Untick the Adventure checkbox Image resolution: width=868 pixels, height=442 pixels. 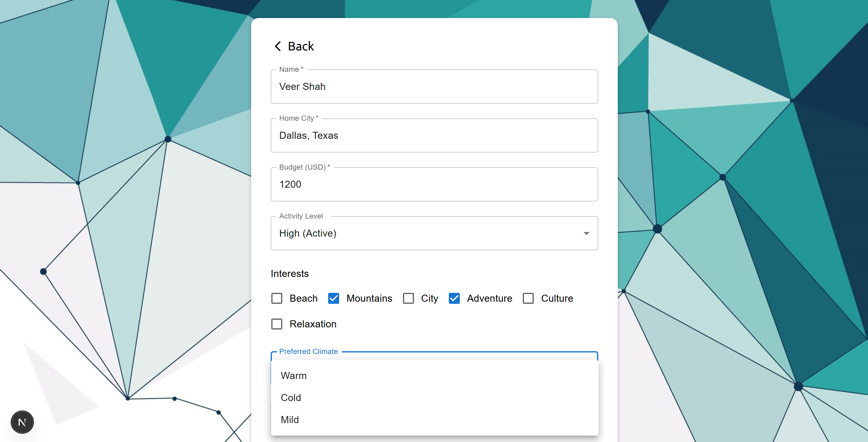[454, 298]
